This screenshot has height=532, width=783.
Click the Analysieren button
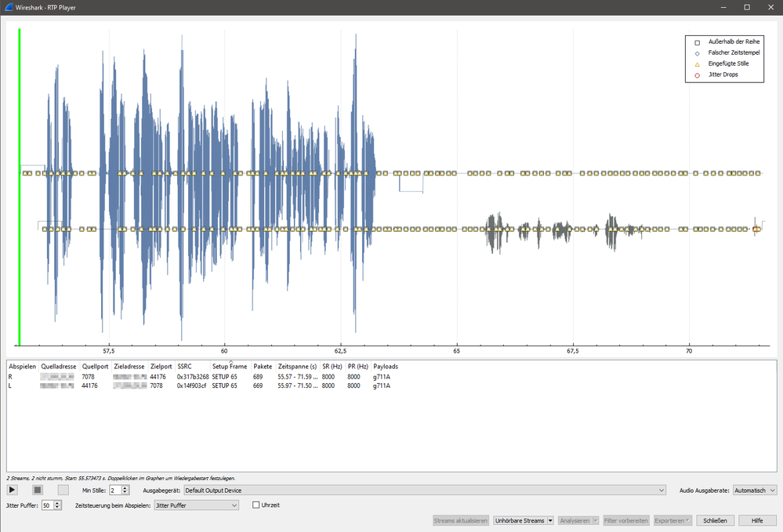pyautogui.click(x=575, y=520)
